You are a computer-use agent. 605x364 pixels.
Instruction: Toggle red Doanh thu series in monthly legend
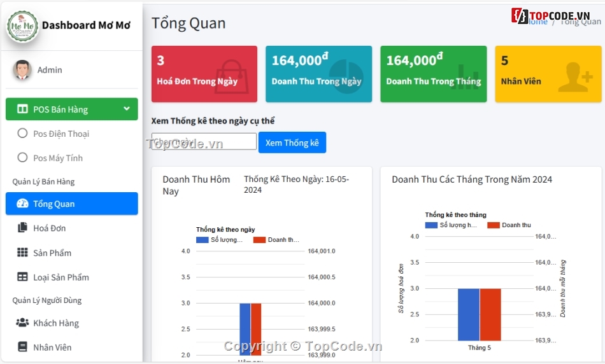tap(494, 225)
